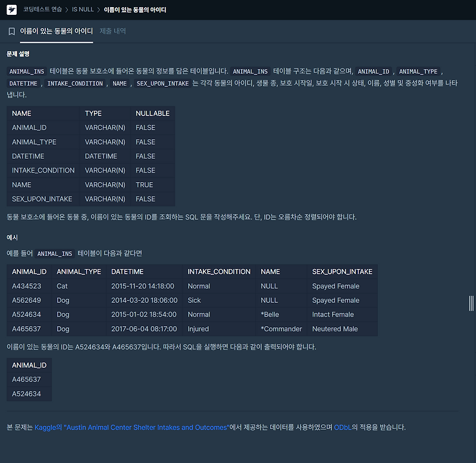Select the ANIMAL_INS code label in the description
This screenshot has height=463, width=476.
[x=26, y=71]
